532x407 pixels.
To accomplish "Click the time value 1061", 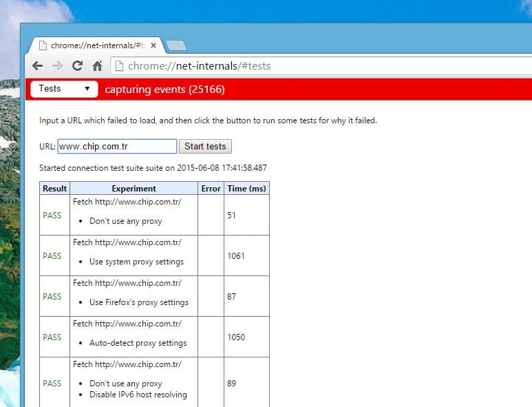I will coord(236,256).
